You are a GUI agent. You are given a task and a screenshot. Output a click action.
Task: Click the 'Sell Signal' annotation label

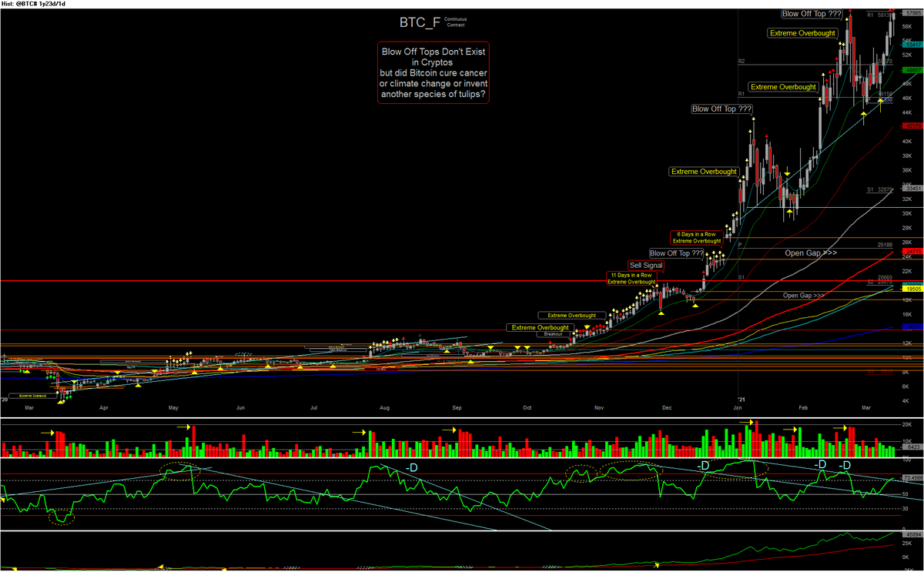click(x=646, y=265)
